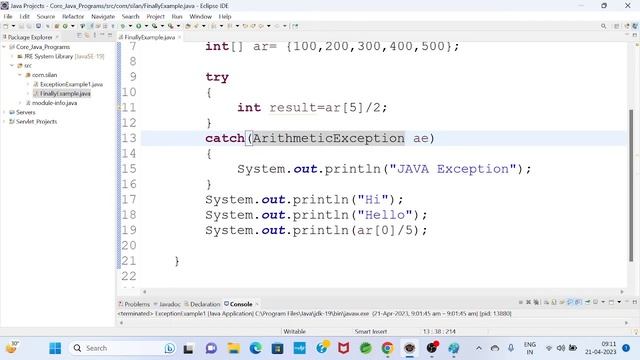
Task: Open the Debug button dropdown arrow
Action: [x=130, y=26]
